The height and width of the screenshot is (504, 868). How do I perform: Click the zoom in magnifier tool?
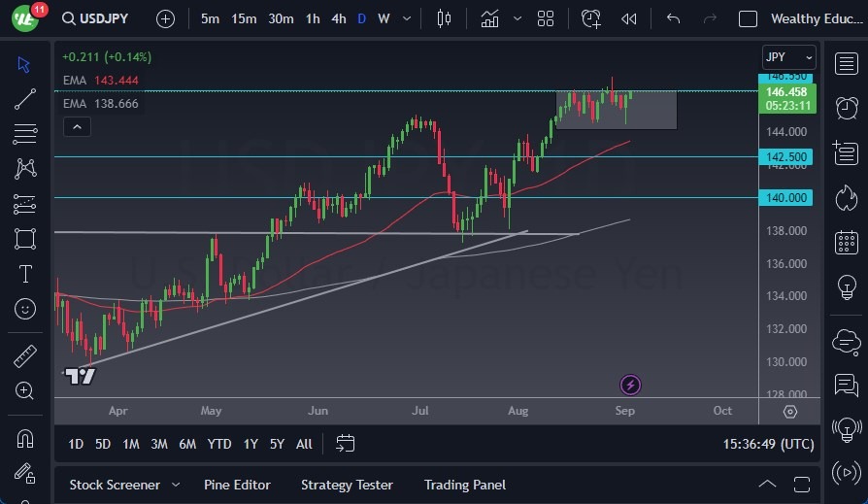[25, 390]
